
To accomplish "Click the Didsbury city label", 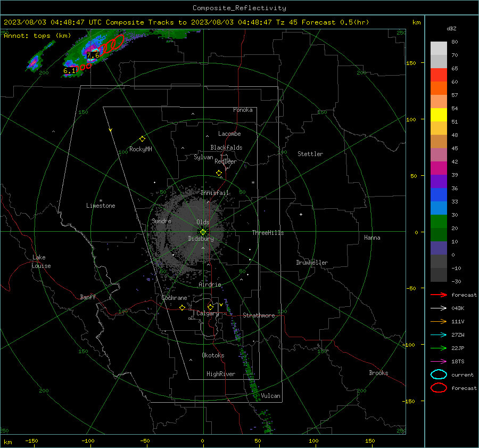I will coord(201,239).
